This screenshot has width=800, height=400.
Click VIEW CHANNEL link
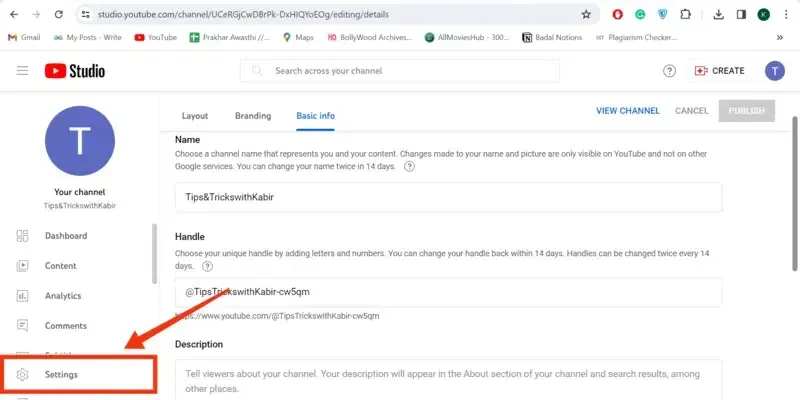(x=628, y=111)
